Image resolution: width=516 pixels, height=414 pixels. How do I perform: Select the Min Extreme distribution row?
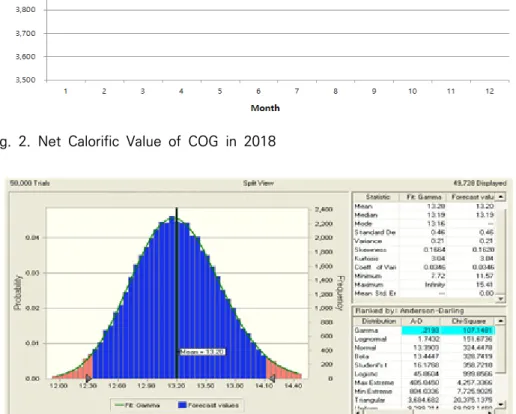(425, 391)
